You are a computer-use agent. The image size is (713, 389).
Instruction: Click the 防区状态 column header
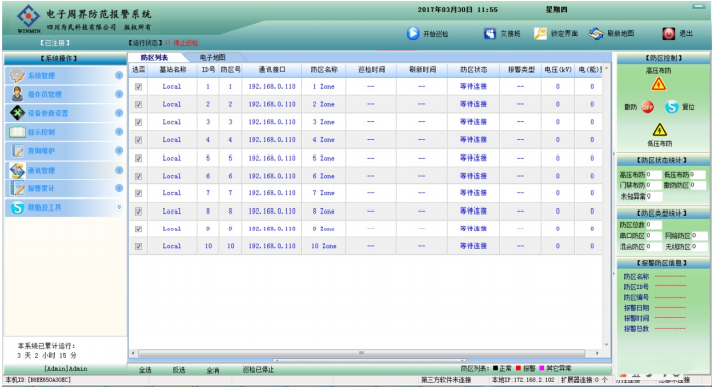coord(473,70)
